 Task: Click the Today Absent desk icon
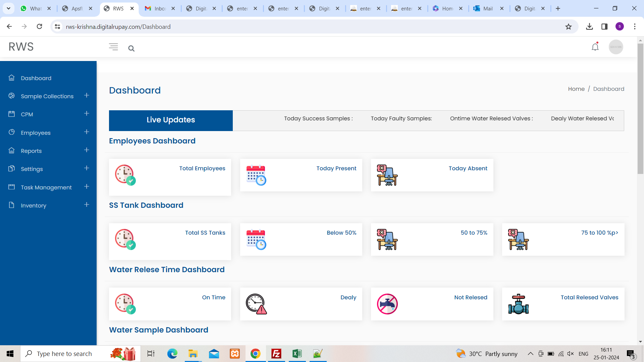tap(387, 175)
